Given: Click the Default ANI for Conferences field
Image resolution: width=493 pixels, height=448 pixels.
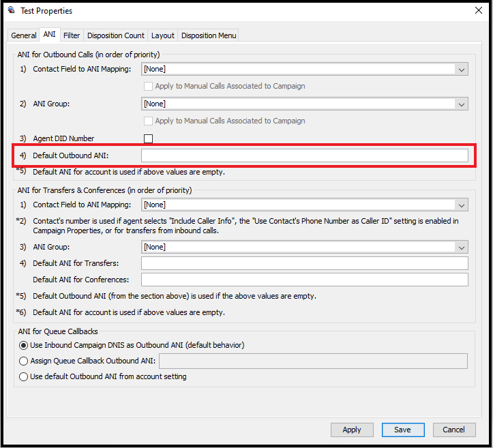Looking at the screenshot, I should click(x=304, y=280).
